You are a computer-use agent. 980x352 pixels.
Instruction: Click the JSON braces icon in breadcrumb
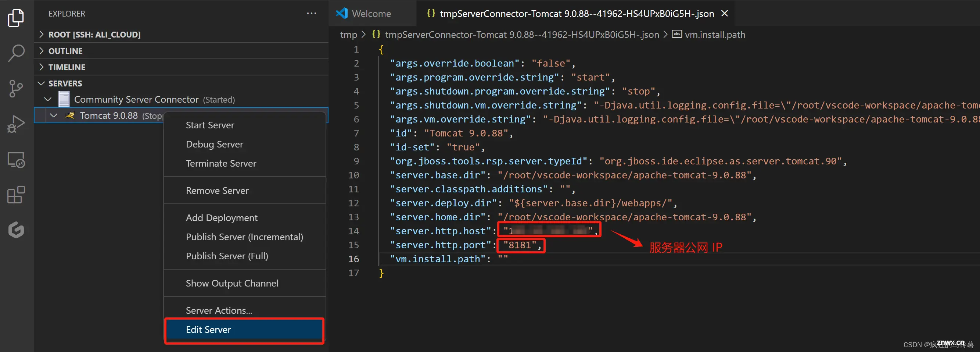pyautogui.click(x=376, y=34)
